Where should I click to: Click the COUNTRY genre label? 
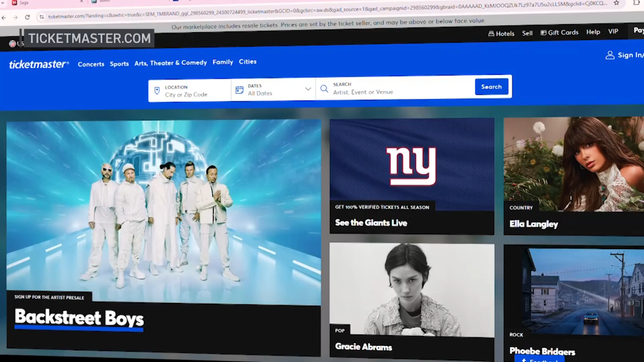[x=521, y=208]
